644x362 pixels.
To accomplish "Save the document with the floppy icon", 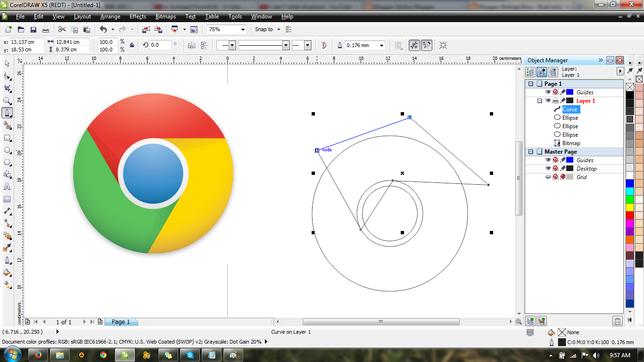I will click(x=33, y=29).
